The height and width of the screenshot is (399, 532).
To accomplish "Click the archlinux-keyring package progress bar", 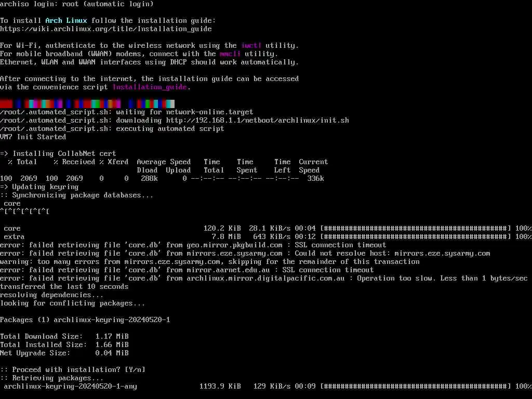I will [416, 386].
